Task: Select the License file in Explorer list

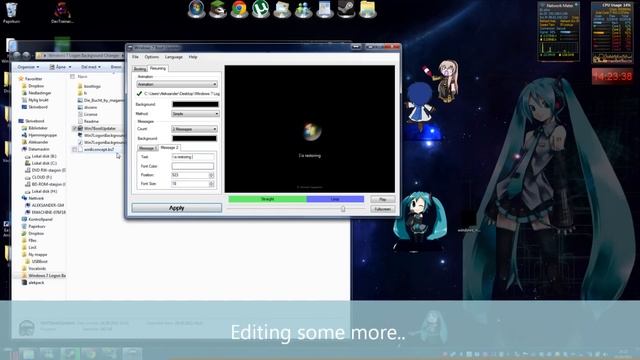Action: (x=88, y=114)
